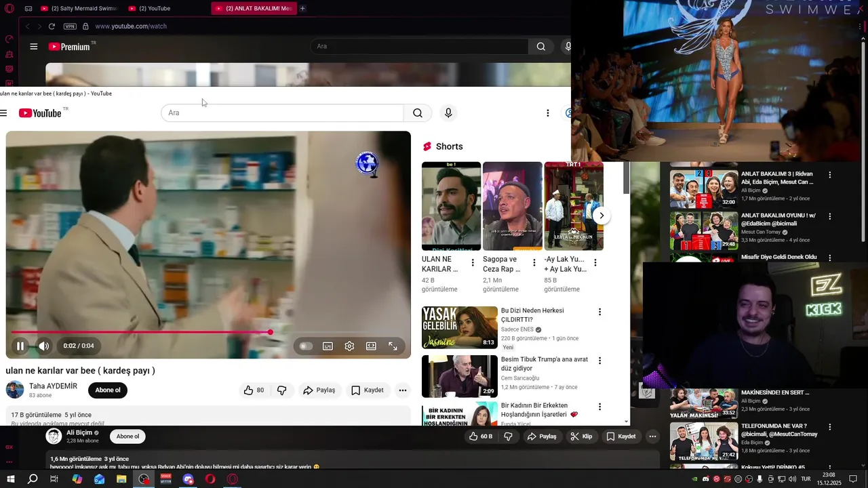The height and width of the screenshot is (488, 868).
Task: Open the hamburger guide menu by YouTube logo
Action: pyautogui.click(x=3, y=113)
